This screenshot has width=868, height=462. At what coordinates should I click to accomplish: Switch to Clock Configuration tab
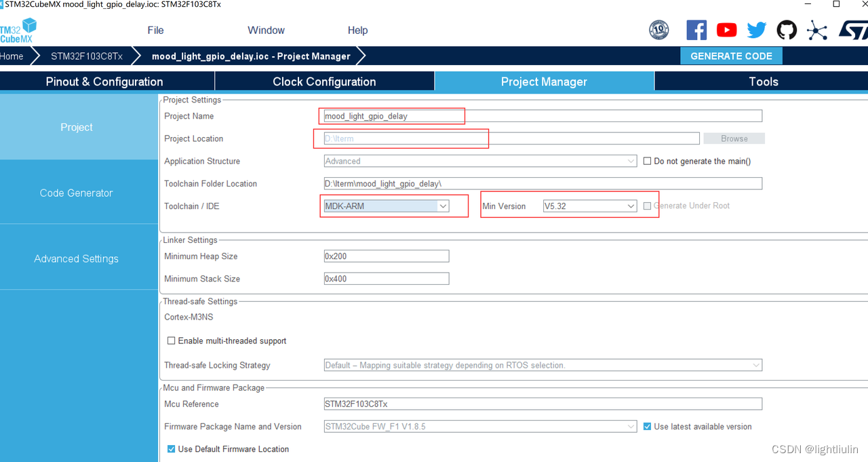[324, 81]
